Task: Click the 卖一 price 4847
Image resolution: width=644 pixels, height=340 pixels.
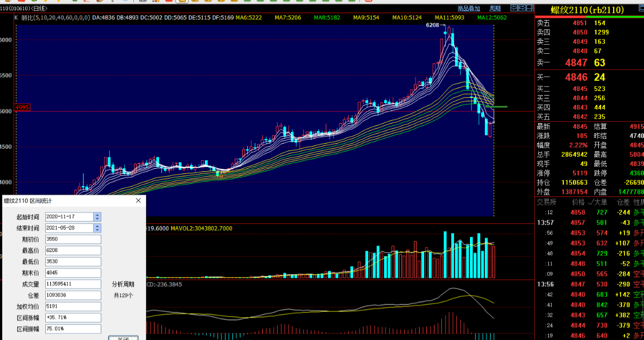Action: pyautogui.click(x=576, y=63)
